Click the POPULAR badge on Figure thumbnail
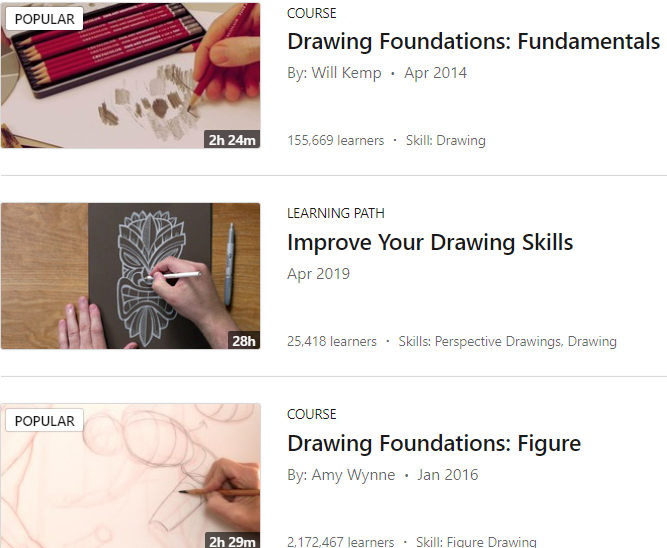This screenshot has width=667, height=548. pos(44,421)
